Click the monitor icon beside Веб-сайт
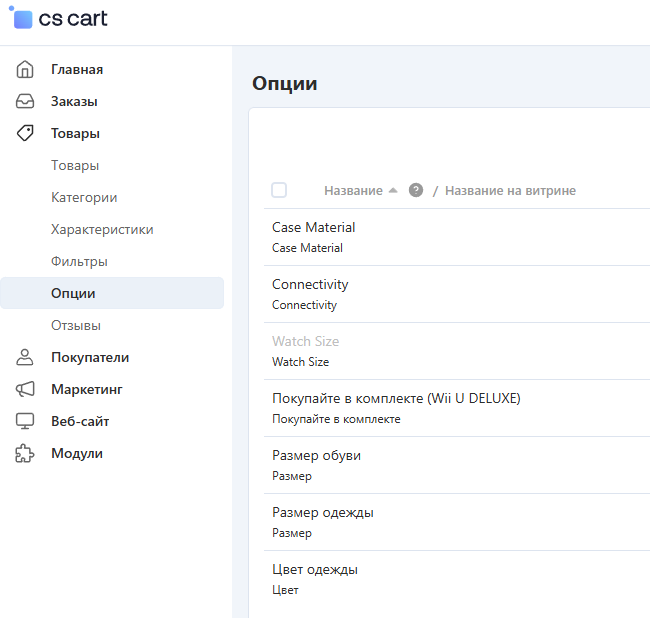650x618 pixels. [x=26, y=422]
